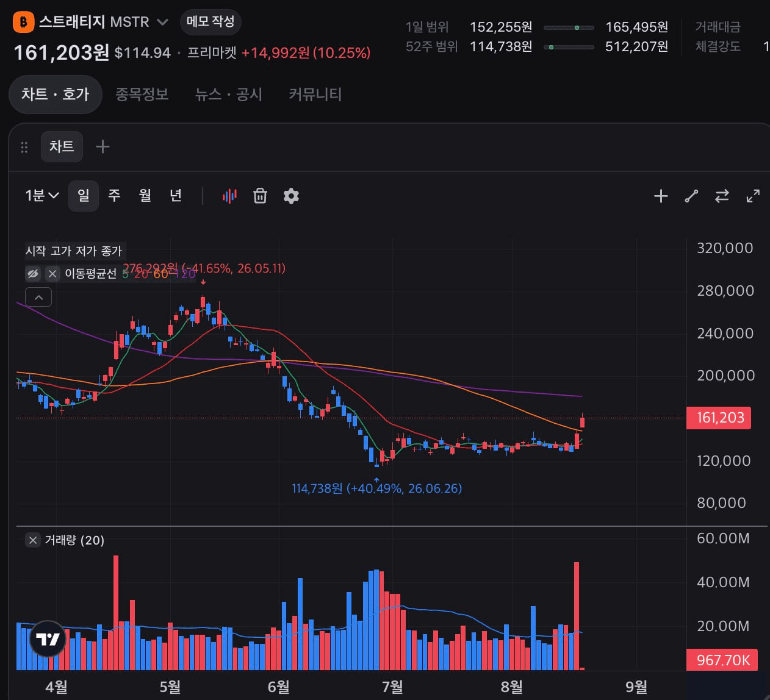Click the 60.00M volume axis label

tap(723, 538)
